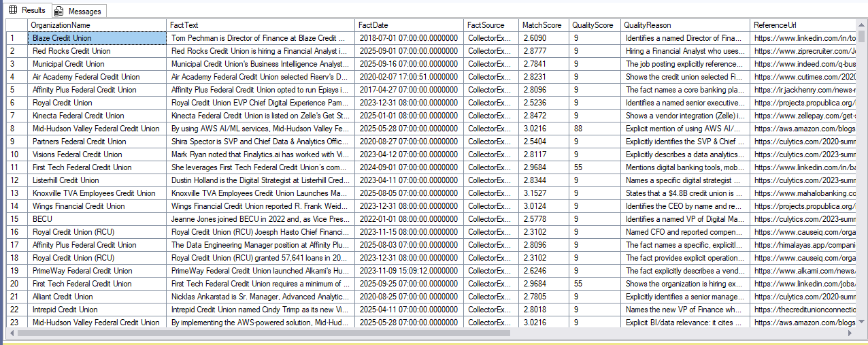The width and height of the screenshot is (868, 345).
Task: Click FactText starting 'Jeanne Jones joined BECU'
Action: click(x=261, y=219)
